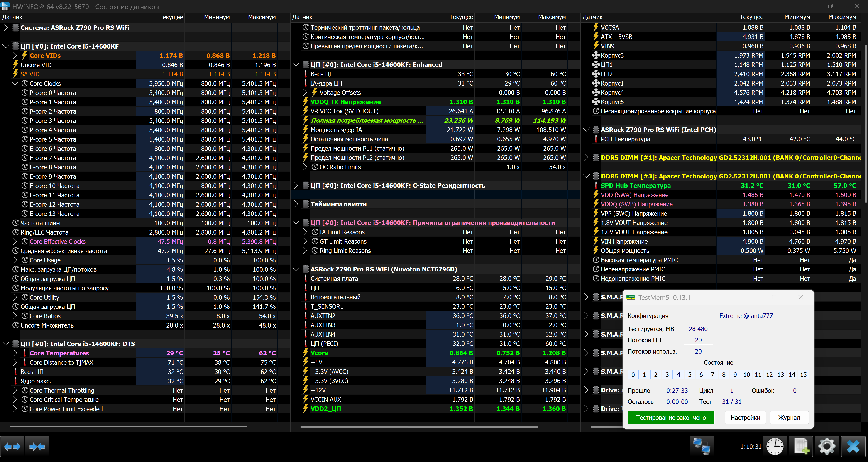This screenshot has width=868, height=462.
Task: Click the shrink columns arrows icon
Action: 37,447
